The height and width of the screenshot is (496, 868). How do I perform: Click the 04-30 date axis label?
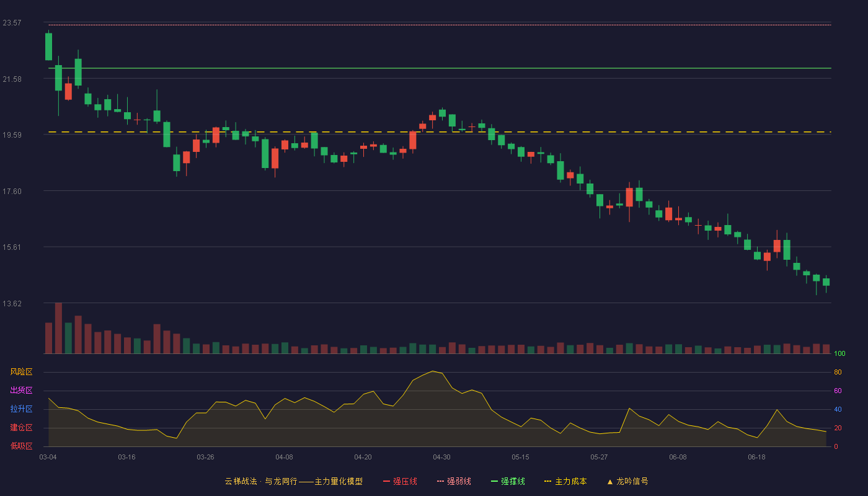(x=441, y=457)
